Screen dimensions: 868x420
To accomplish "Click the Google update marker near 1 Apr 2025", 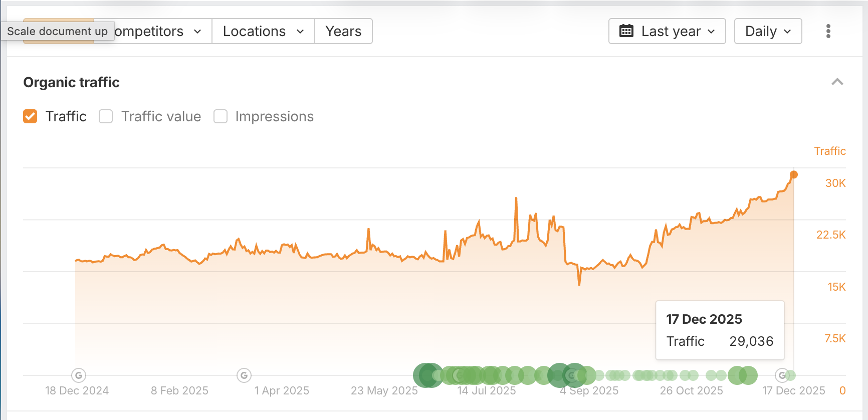I will click(x=244, y=375).
